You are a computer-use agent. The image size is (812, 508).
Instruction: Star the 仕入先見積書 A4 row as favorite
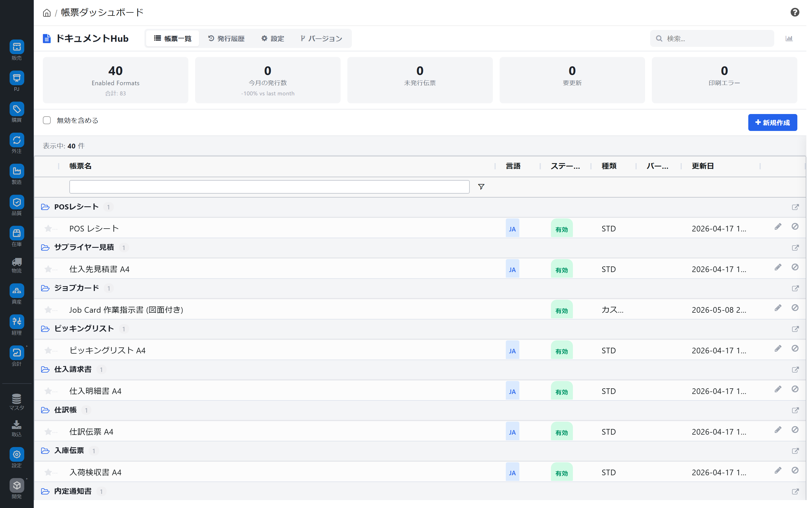(x=48, y=270)
